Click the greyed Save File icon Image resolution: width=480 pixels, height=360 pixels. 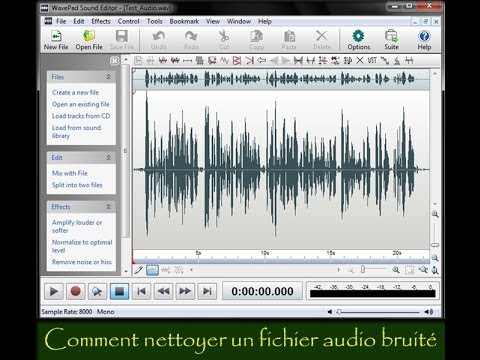pos(122,36)
